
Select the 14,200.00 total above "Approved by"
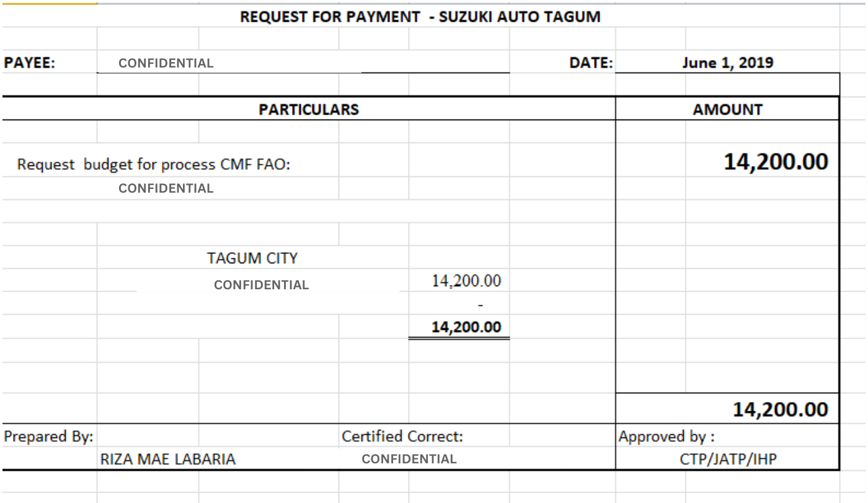click(x=780, y=409)
